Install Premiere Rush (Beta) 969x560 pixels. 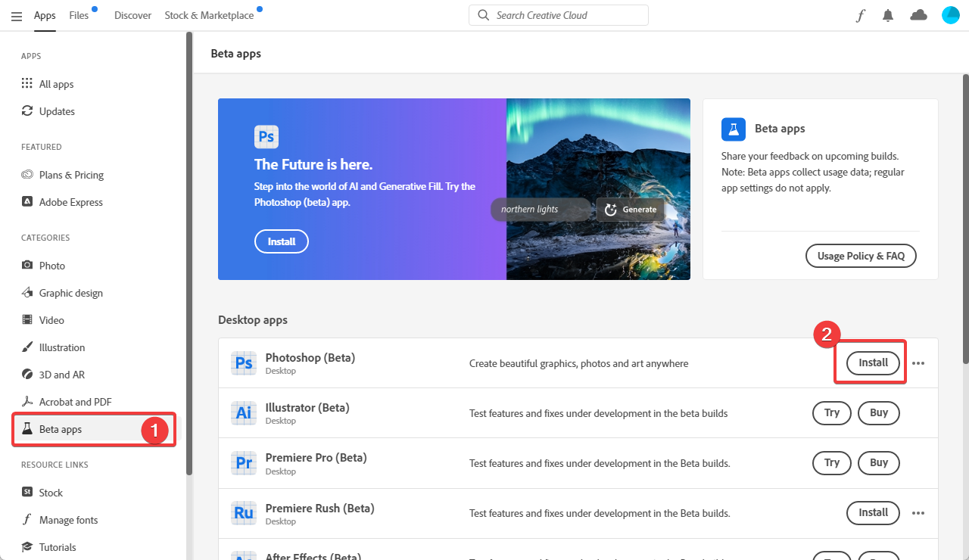(873, 513)
